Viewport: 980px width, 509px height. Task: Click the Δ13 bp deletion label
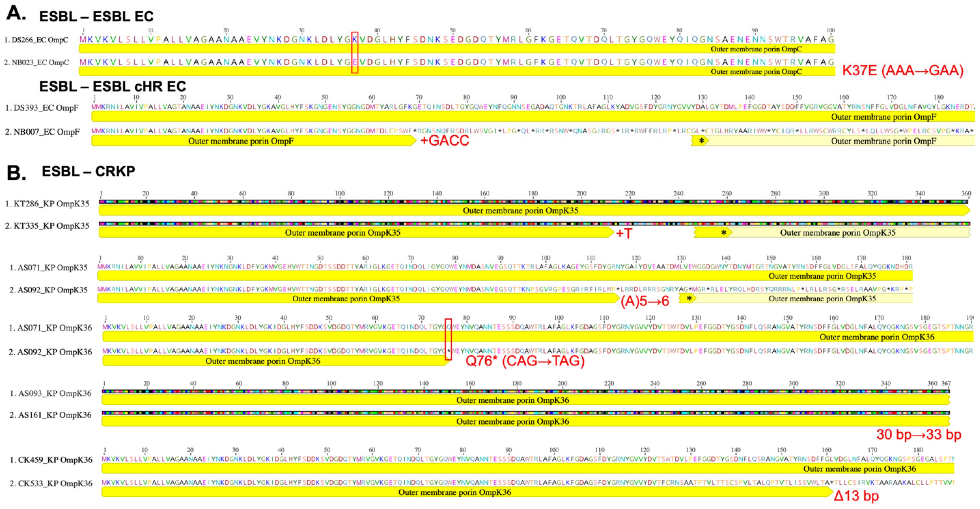tap(856, 496)
